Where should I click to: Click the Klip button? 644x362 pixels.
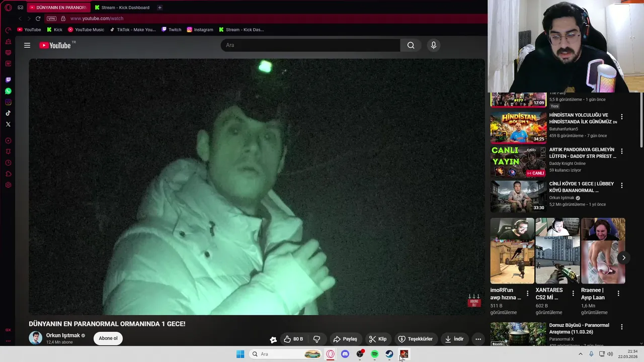click(378, 339)
